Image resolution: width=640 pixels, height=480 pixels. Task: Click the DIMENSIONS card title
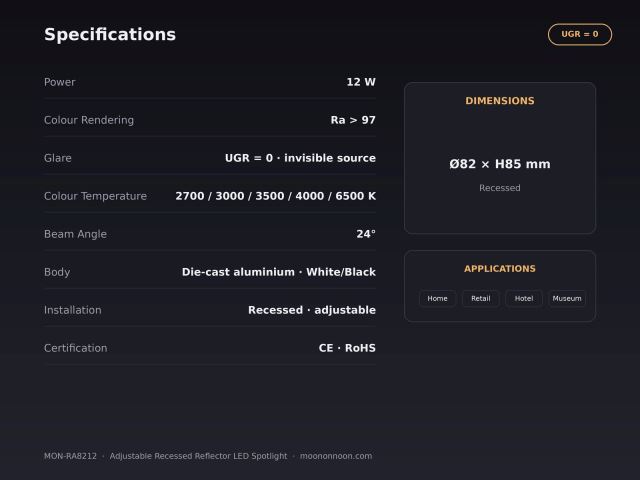[500, 101]
